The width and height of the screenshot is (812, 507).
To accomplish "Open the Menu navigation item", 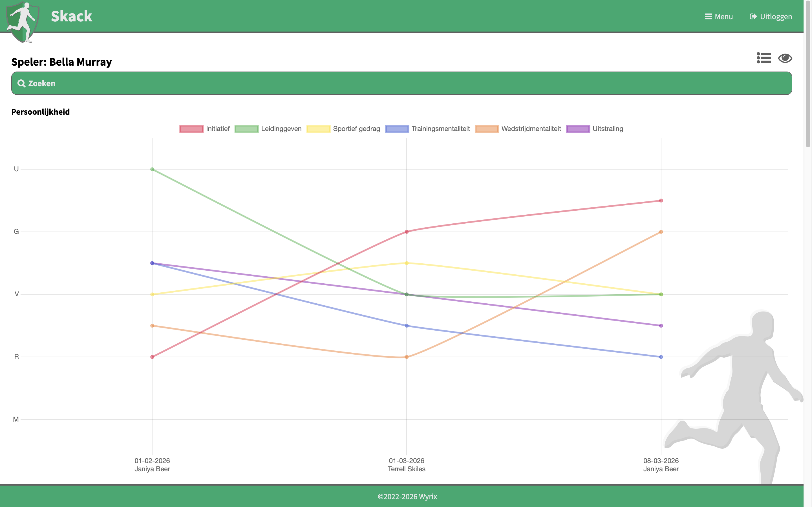I will 723,16.
